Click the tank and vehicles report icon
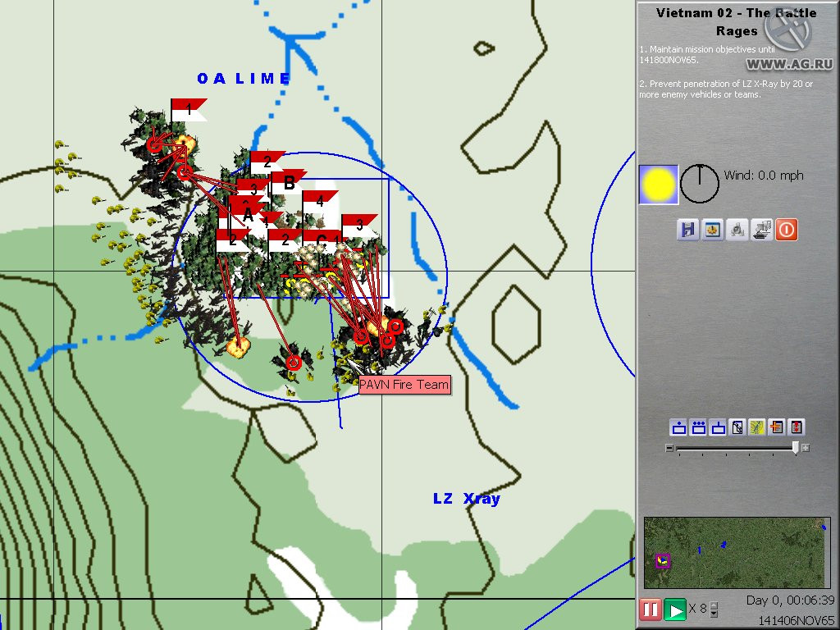Viewport: 840px width, 630px height. pos(762,230)
